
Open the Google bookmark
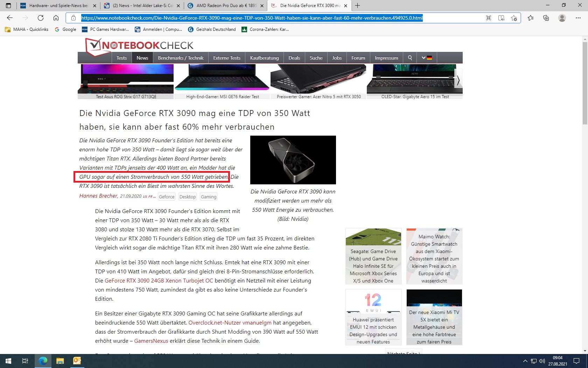tap(65, 29)
